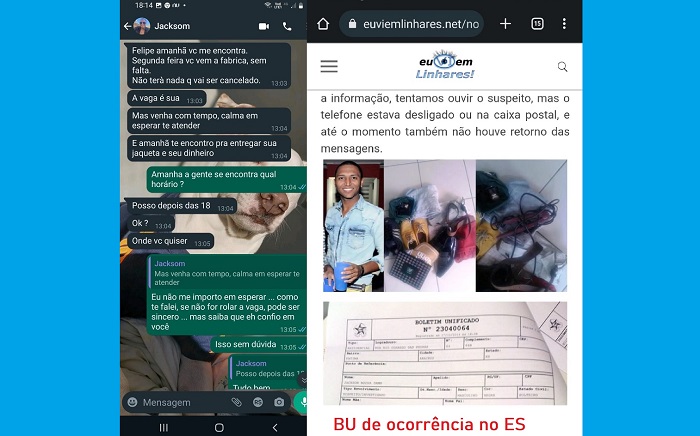The height and width of the screenshot is (436, 700).
Task: Tap the article paragraph ending 'retorno das mensagens.'
Action: click(445, 123)
